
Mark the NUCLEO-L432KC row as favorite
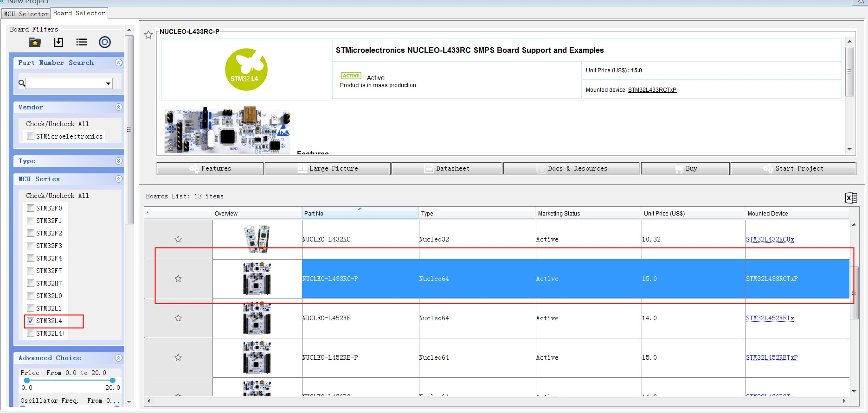(178, 239)
